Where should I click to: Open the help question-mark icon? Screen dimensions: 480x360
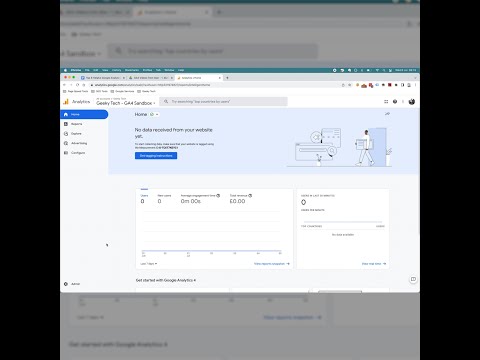coord(395,102)
